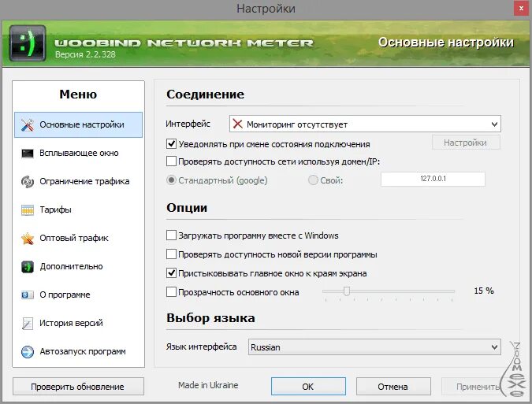
Task: Open Дополнительно menu item
Action: pos(78,266)
